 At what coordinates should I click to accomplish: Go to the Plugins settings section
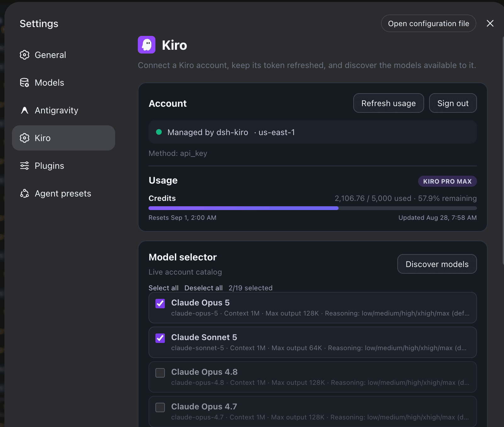click(64, 166)
